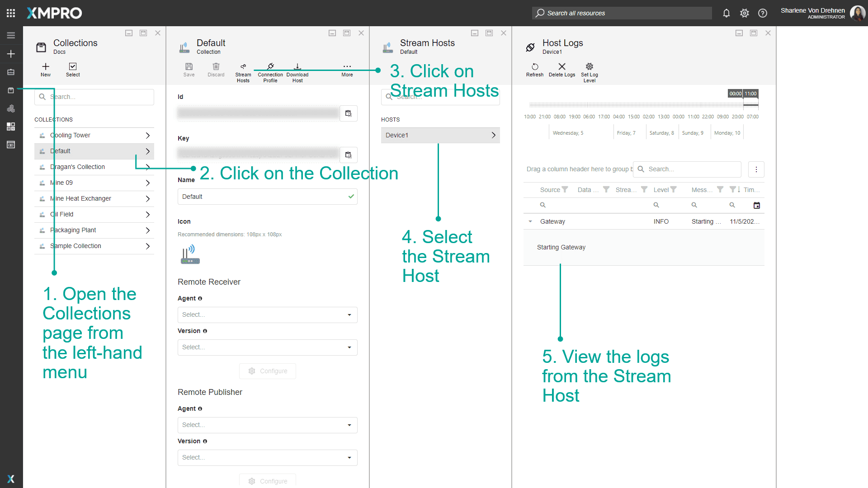Click the Search all resources field
Screen dimensions: 868x488
pos(621,13)
